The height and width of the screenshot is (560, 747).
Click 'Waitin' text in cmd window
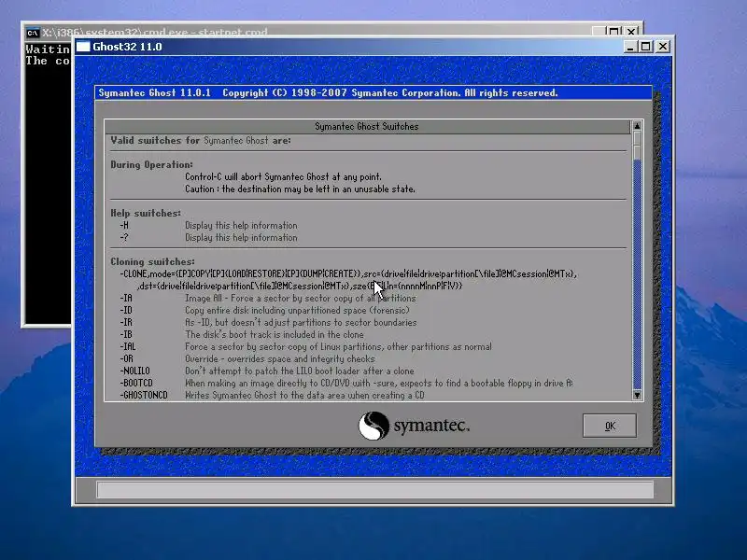pos(48,49)
